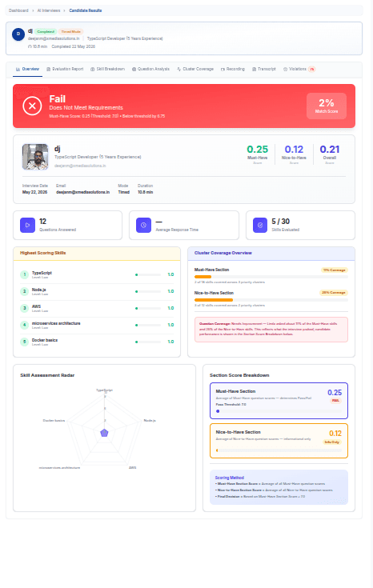The width and height of the screenshot is (373, 588).
Task: Click the Evaluation Report document icon
Action: pyautogui.click(x=48, y=69)
